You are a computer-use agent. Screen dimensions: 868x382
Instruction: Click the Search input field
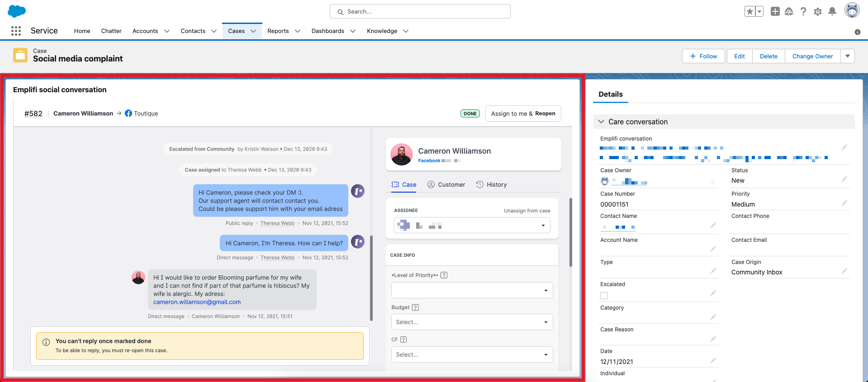click(x=420, y=11)
